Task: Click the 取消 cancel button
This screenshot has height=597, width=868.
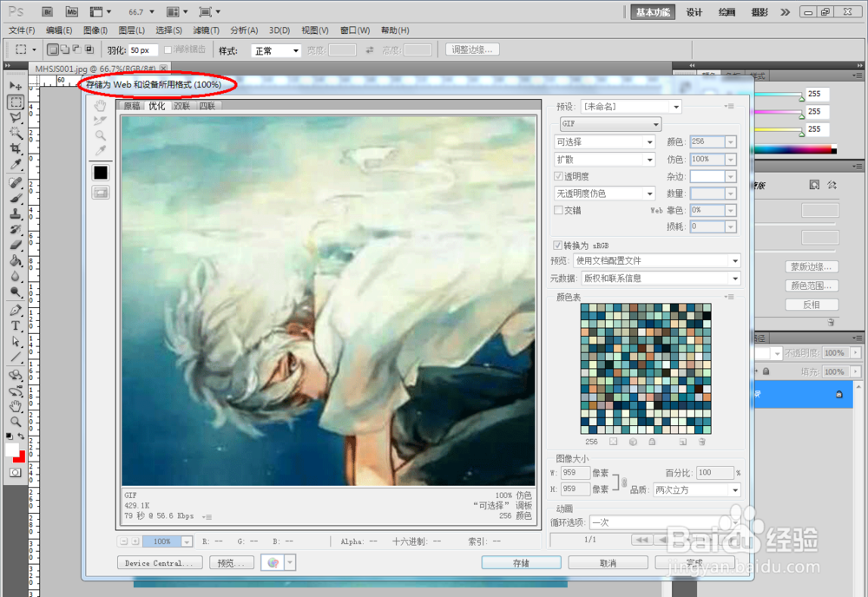Action: coord(608,562)
